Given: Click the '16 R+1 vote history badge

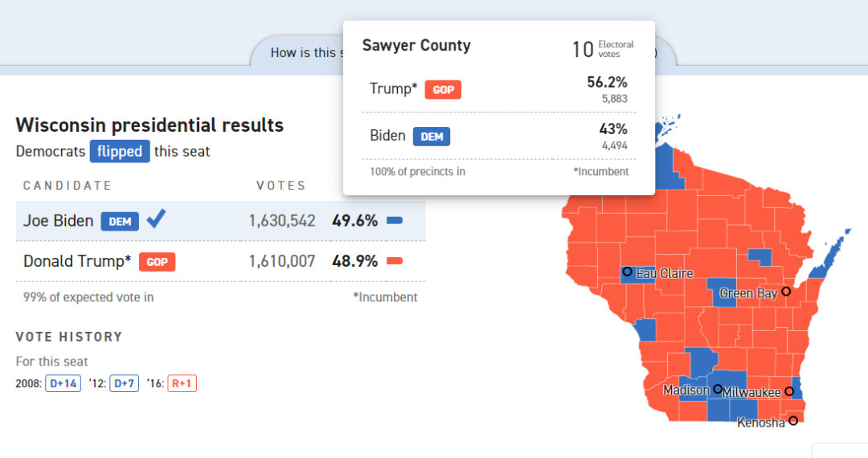Looking at the screenshot, I should pos(182,383).
